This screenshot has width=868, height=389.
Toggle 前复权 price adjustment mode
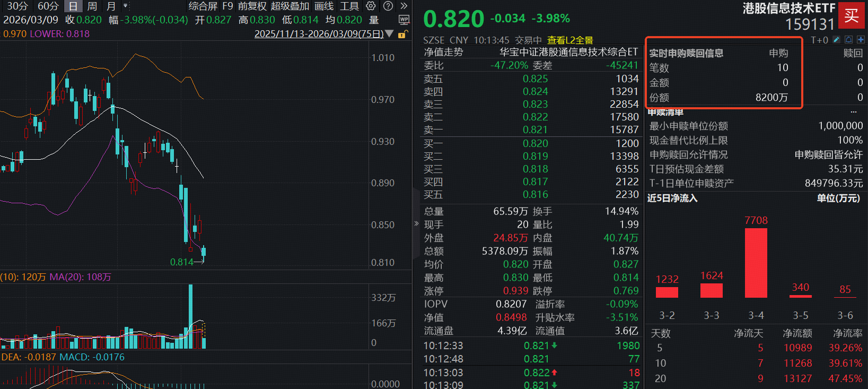point(252,6)
